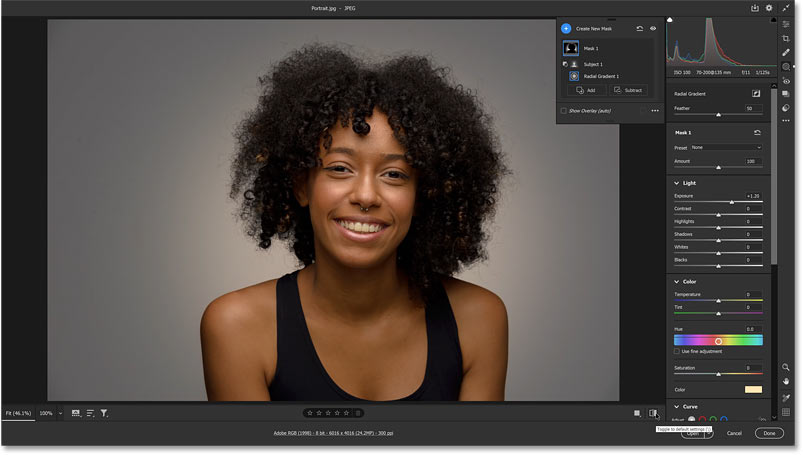803x455 pixels.
Task: Collapse the Color section
Action: coord(677,282)
